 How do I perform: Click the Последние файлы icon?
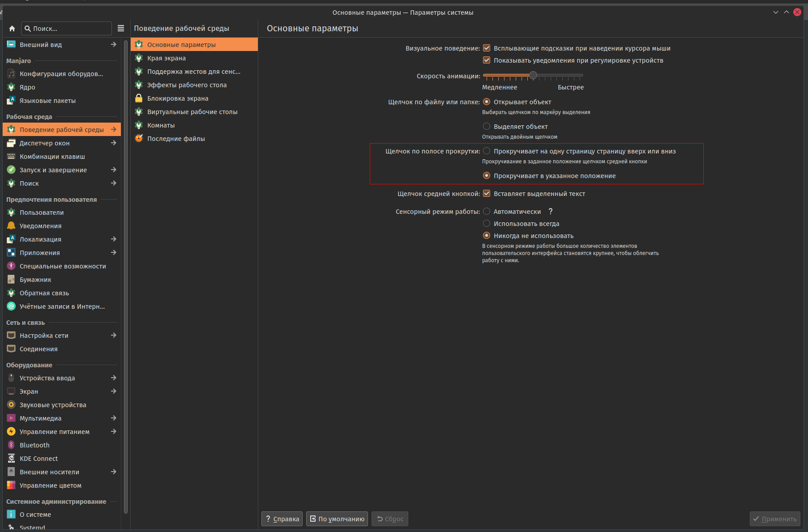point(139,139)
